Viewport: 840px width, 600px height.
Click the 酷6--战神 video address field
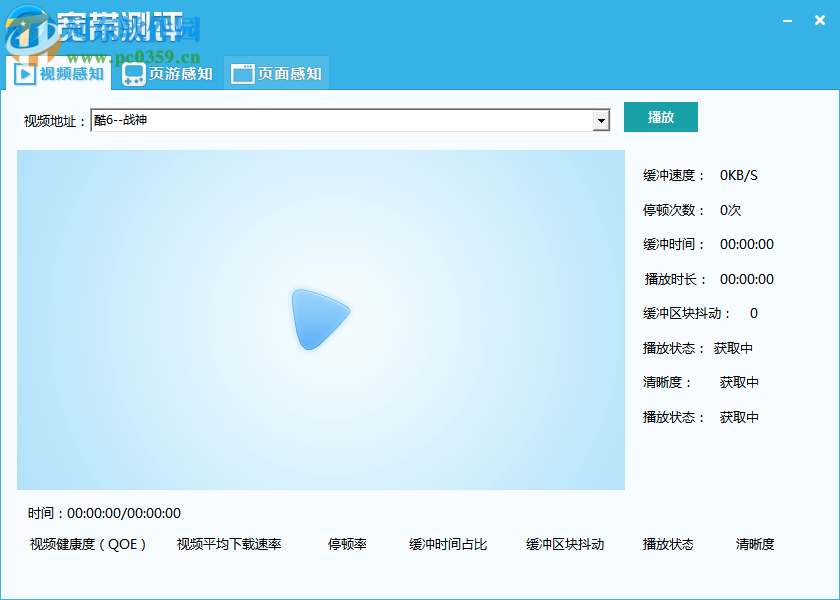point(340,121)
